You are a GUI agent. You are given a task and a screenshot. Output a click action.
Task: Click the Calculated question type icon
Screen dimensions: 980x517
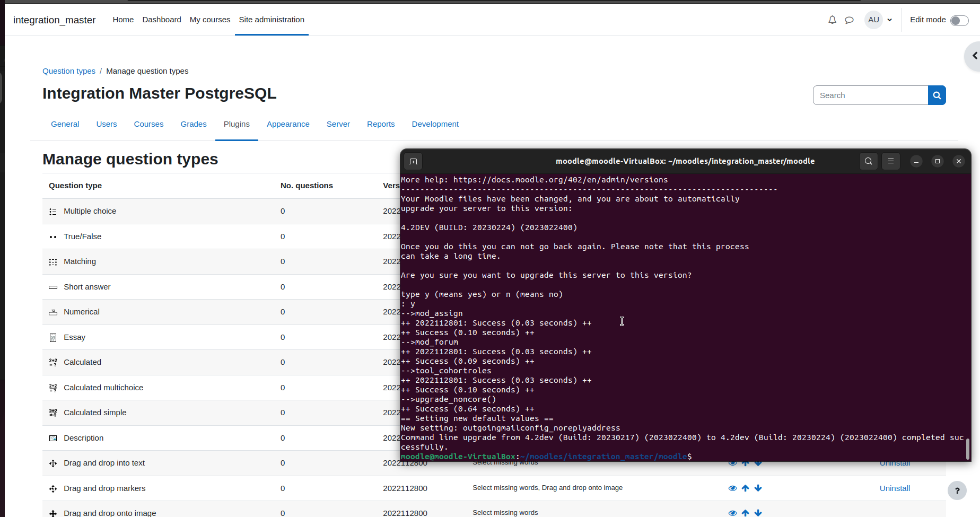[x=53, y=363]
